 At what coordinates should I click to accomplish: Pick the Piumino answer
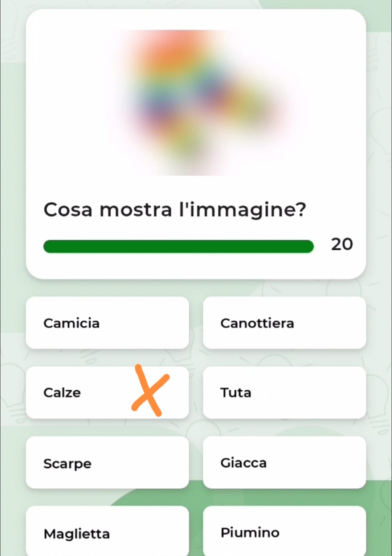pyautogui.click(x=284, y=532)
